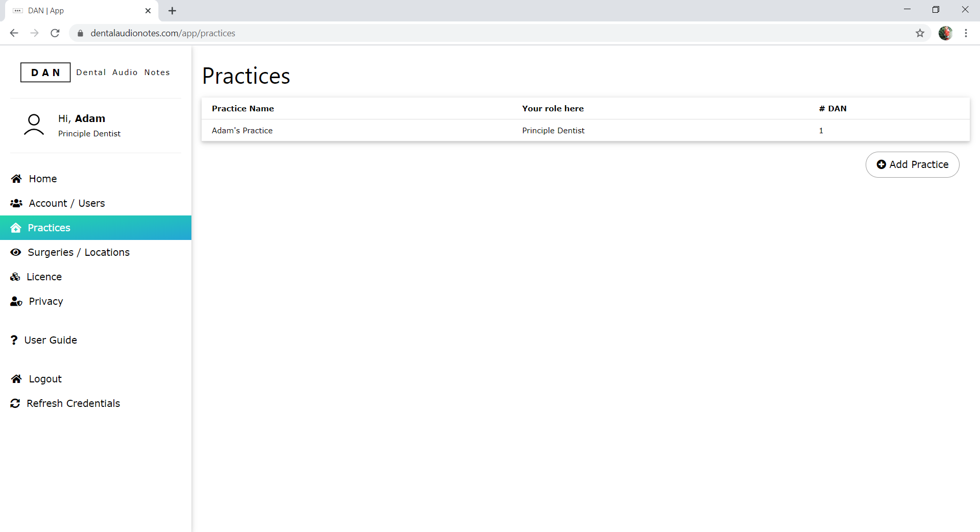The height and width of the screenshot is (532, 980).
Task: Open the Practices menu item
Action: click(49, 228)
